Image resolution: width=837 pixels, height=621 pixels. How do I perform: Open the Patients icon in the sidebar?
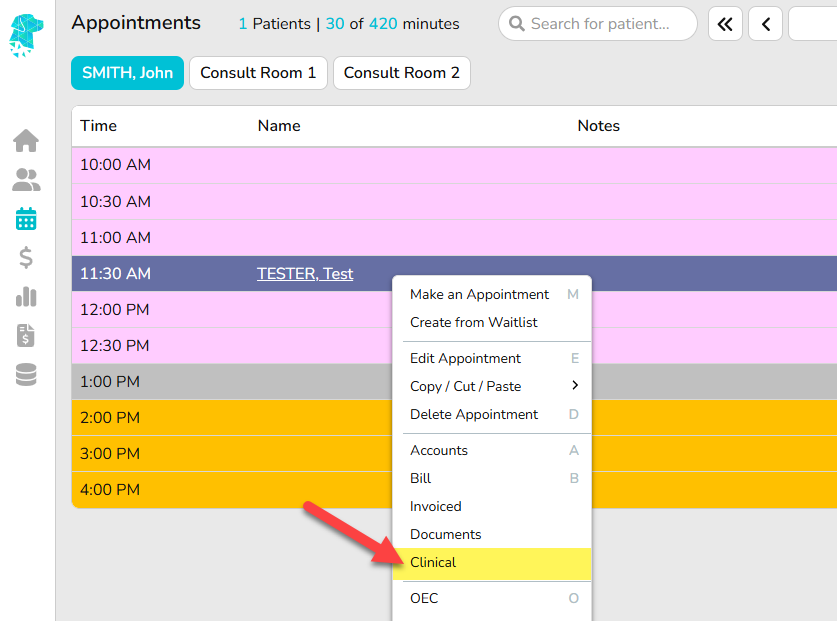(26, 180)
